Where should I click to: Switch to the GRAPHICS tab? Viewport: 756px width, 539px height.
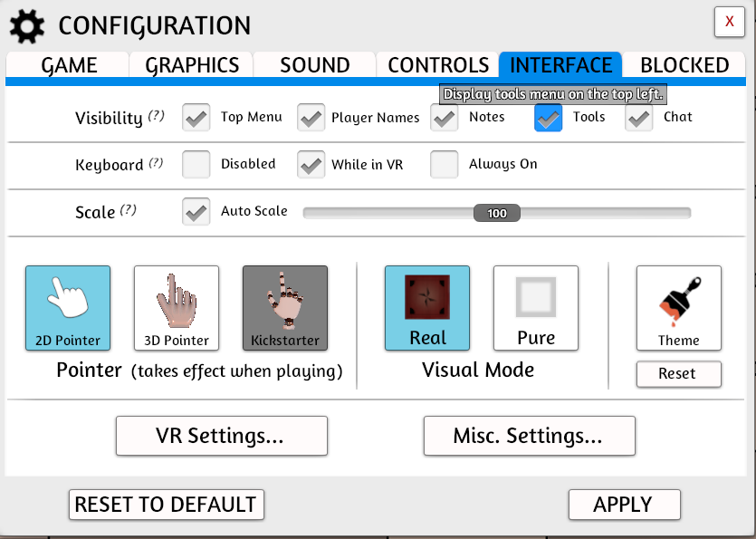[x=191, y=64]
